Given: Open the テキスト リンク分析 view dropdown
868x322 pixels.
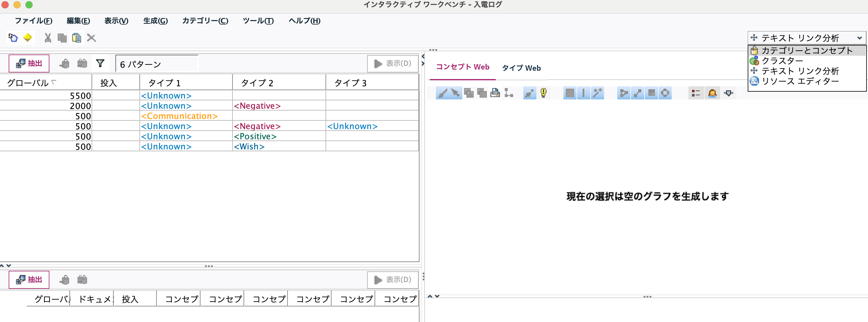Looking at the screenshot, I should point(806,38).
